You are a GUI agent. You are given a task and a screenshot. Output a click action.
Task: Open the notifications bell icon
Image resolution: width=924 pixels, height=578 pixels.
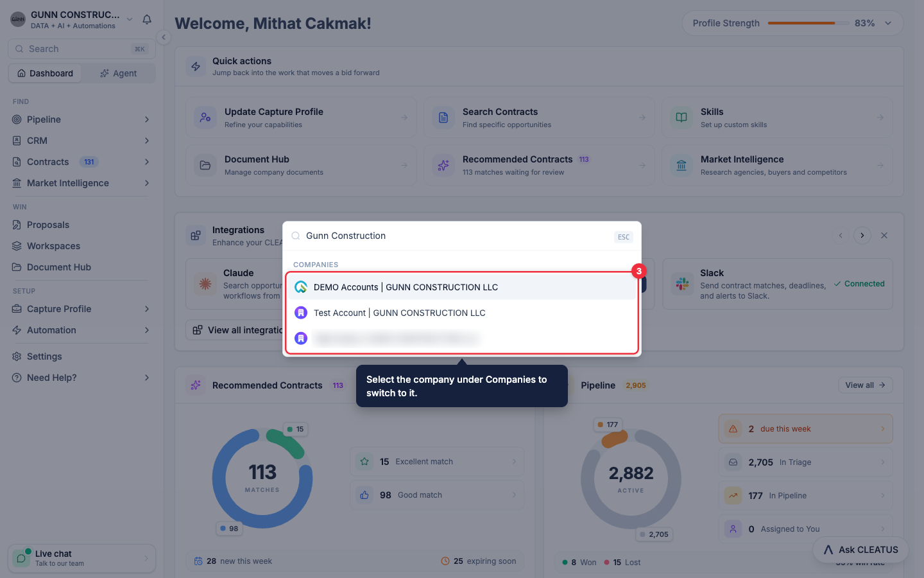coord(147,19)
